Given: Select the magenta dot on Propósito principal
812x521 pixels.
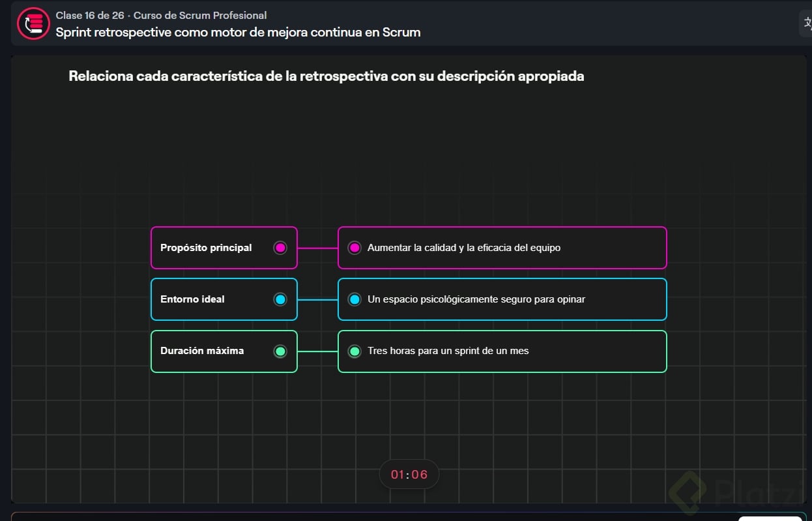Looking at the screenshot, I should pos(280,248).
